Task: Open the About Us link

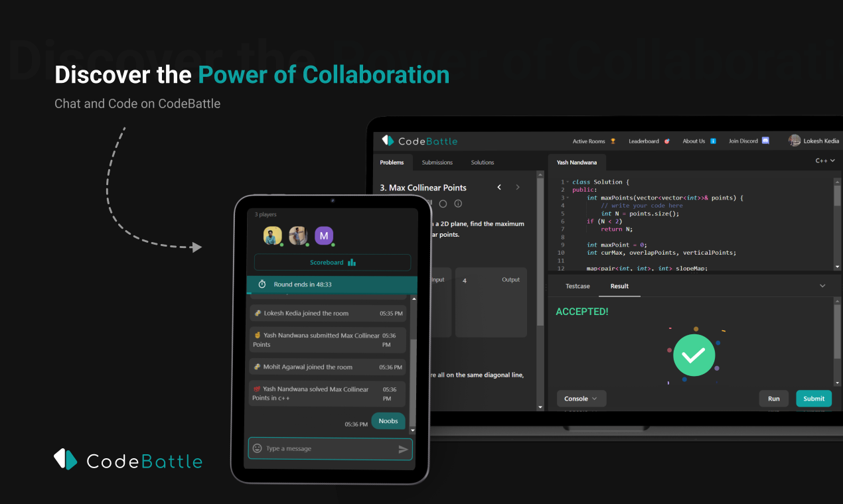Action: click(x=699, y=141)
